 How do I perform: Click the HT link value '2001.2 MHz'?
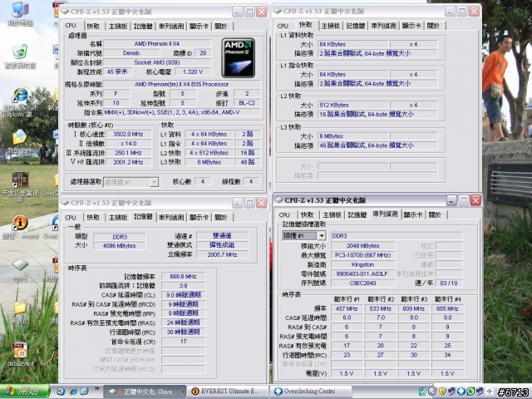coord(128,162)
